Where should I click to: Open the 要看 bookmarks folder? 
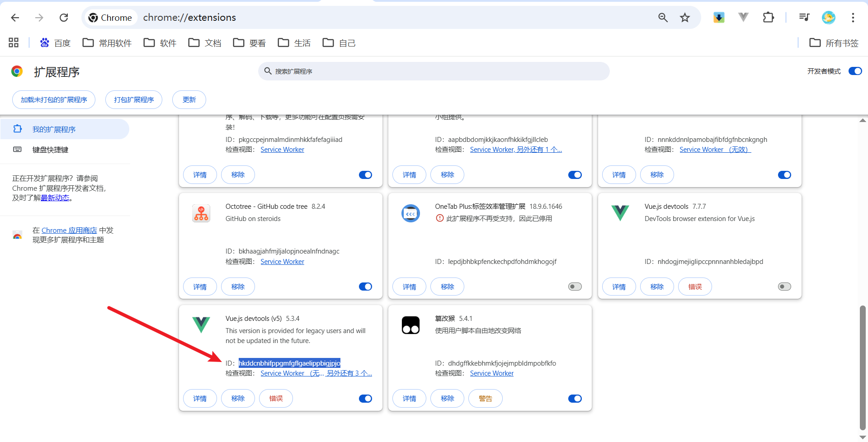coord(250,43)
